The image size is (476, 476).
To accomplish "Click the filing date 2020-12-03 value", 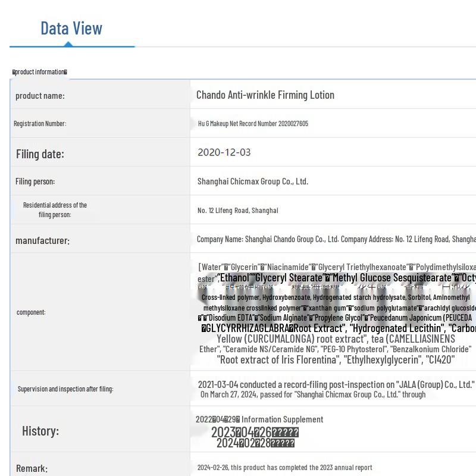I will coord(224,152).
